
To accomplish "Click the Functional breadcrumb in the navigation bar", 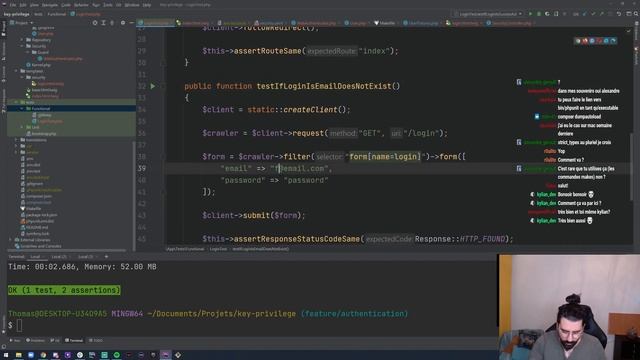I will pos(57,14).
